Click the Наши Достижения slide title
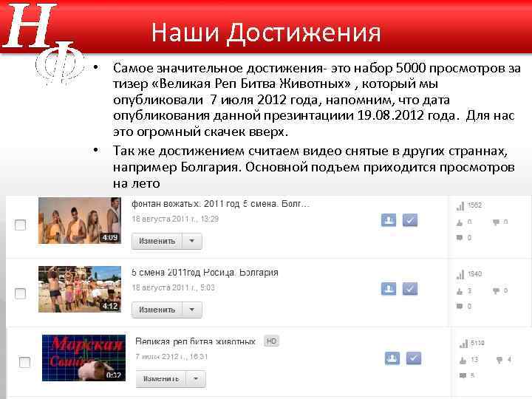This screenshot has height=399, width=532. pos(266,33)
